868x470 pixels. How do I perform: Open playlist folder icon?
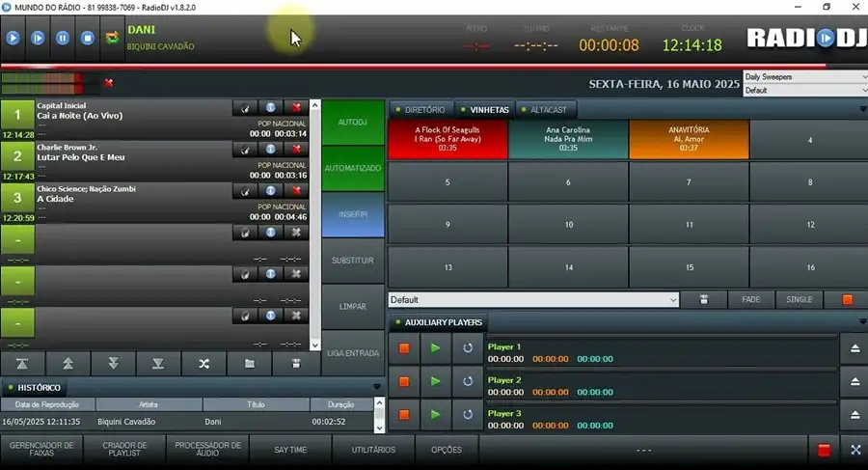(250, 364)
